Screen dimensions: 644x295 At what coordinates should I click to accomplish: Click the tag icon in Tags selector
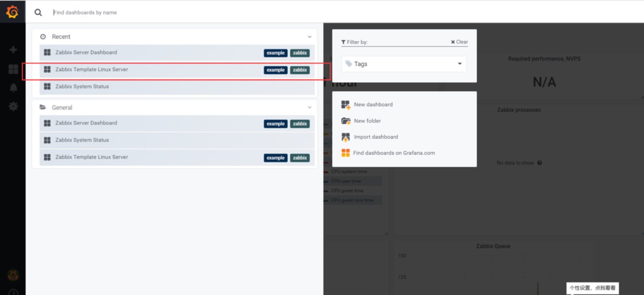pos(349,64)
